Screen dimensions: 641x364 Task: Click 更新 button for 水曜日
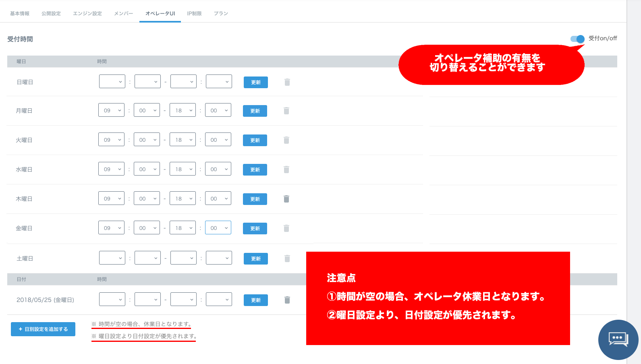click(x=255, y=170)
